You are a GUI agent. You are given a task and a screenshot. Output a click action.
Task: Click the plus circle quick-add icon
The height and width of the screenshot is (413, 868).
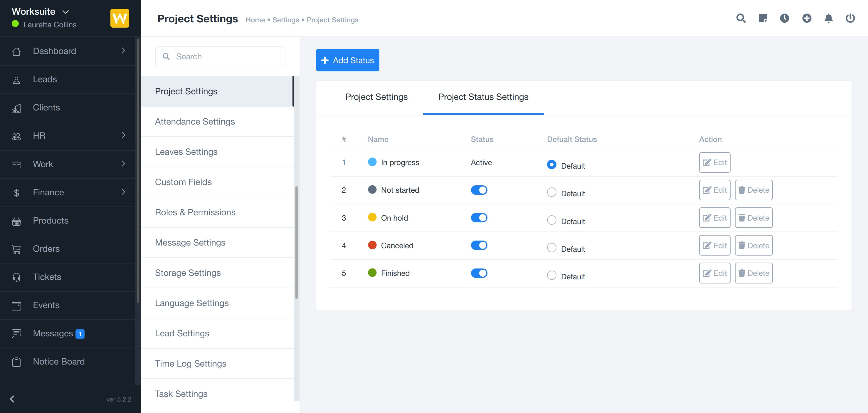[x=806, y=18]
